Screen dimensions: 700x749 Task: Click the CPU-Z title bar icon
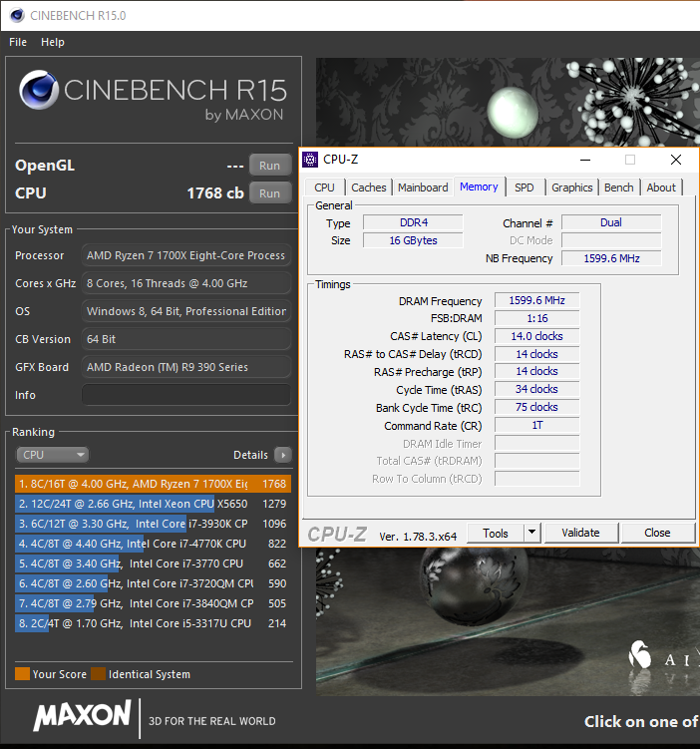(x=310, y=160)
